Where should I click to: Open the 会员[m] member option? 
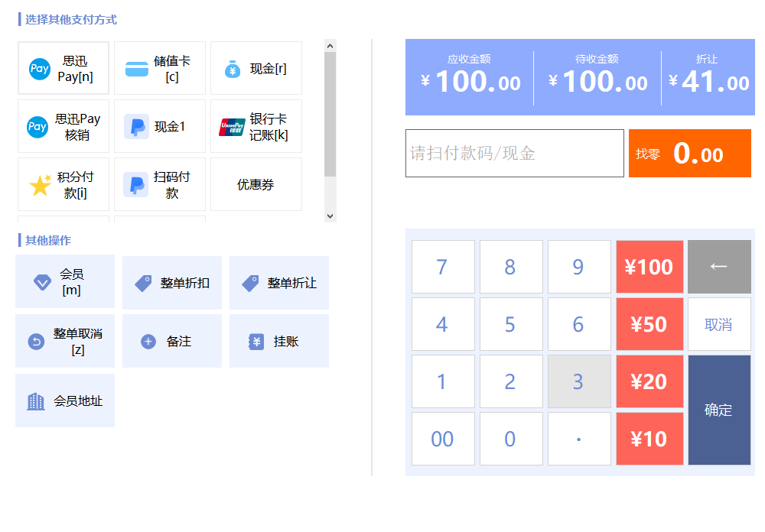click(65, 282)
